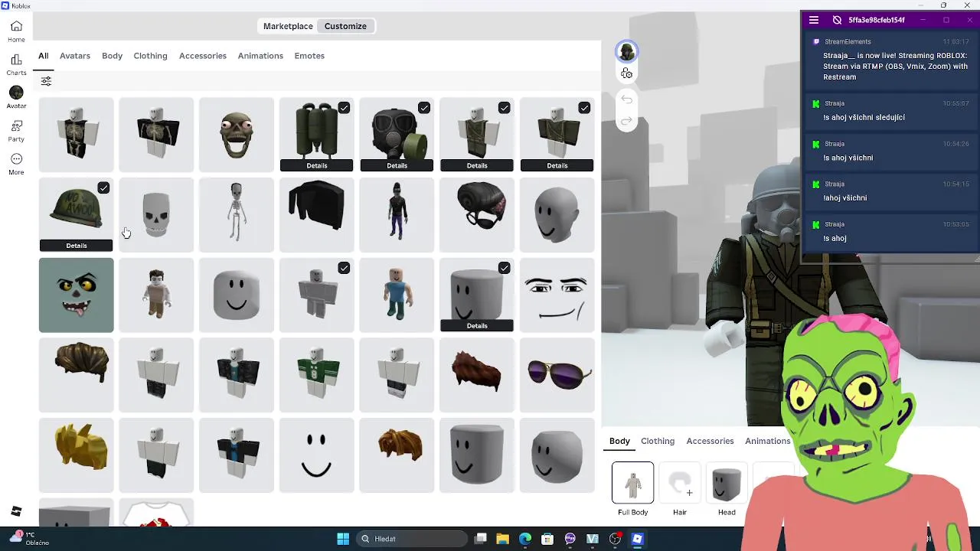Select the brown swept hair item
The height and width of the screenshot is (551, 980).
[77, 375]
